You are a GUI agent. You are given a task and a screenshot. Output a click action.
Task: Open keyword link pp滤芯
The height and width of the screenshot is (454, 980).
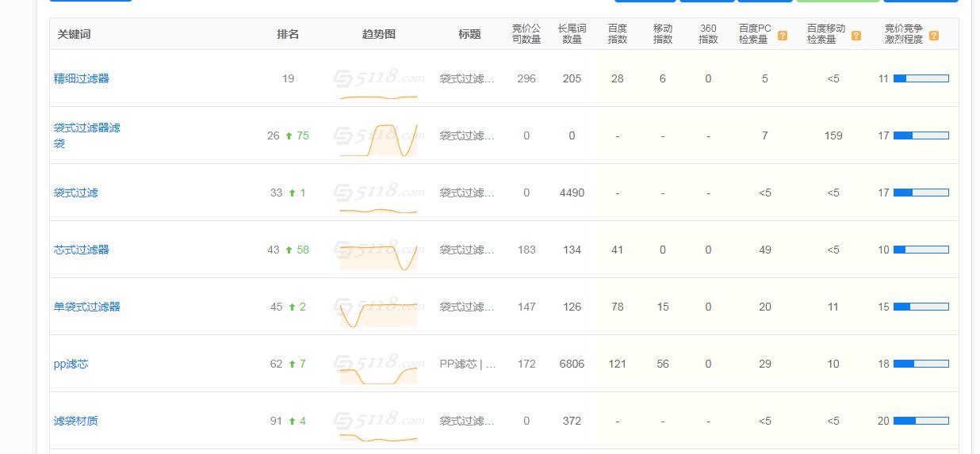pyautogui.click(x=71, y=364)
